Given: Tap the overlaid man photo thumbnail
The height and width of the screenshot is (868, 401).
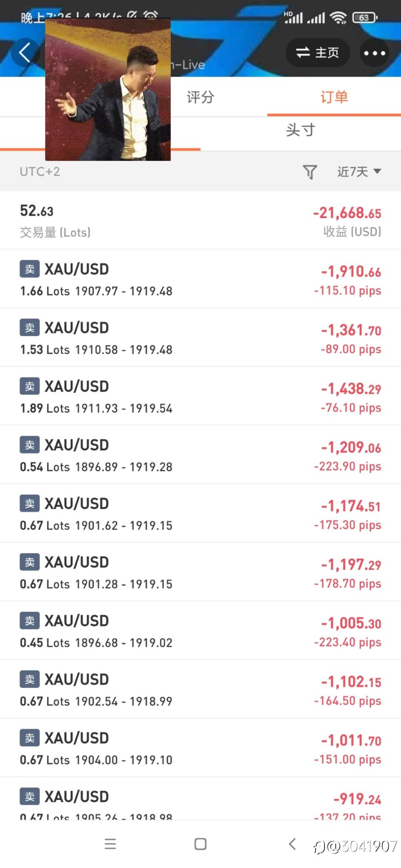Looking at the screenshot, I should coord(108,89).
